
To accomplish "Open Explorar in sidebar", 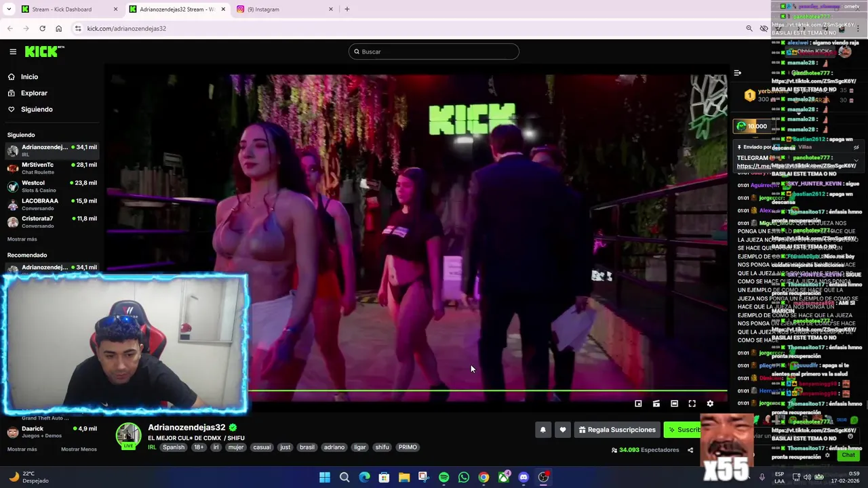I will [x=34, y=93].
